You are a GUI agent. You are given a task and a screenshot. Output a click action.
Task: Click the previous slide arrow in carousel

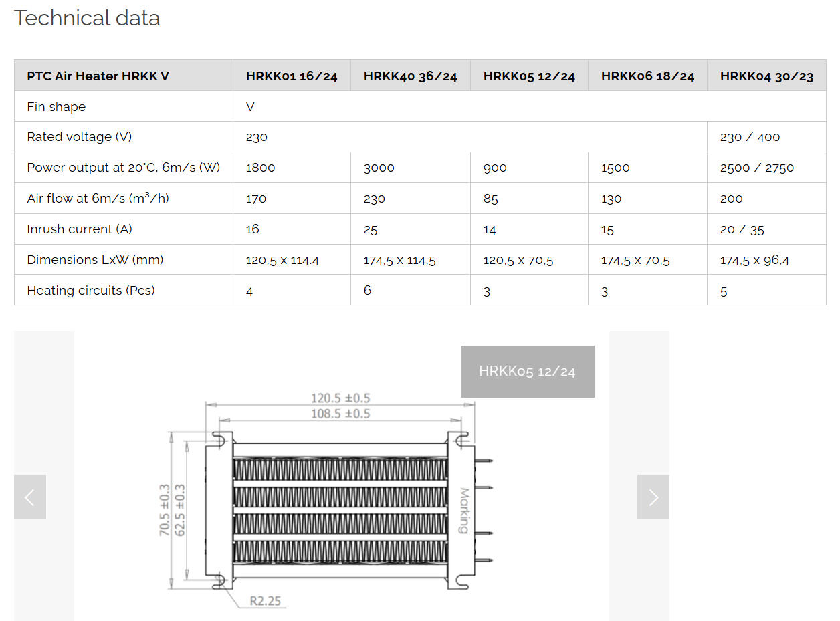click(30, 497)
